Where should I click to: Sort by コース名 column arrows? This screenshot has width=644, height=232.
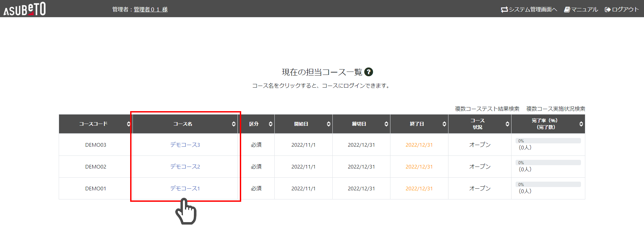[233, 124]
